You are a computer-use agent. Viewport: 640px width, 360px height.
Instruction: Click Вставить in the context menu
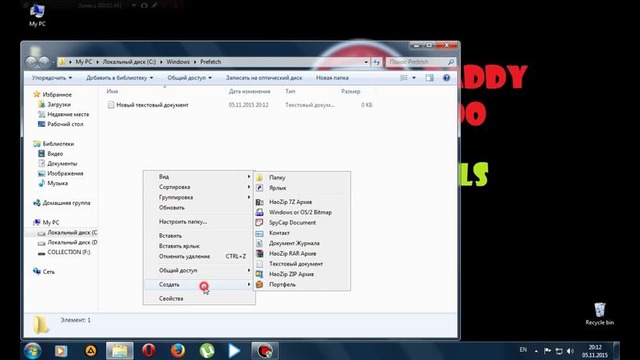click(x=199, y=236)
